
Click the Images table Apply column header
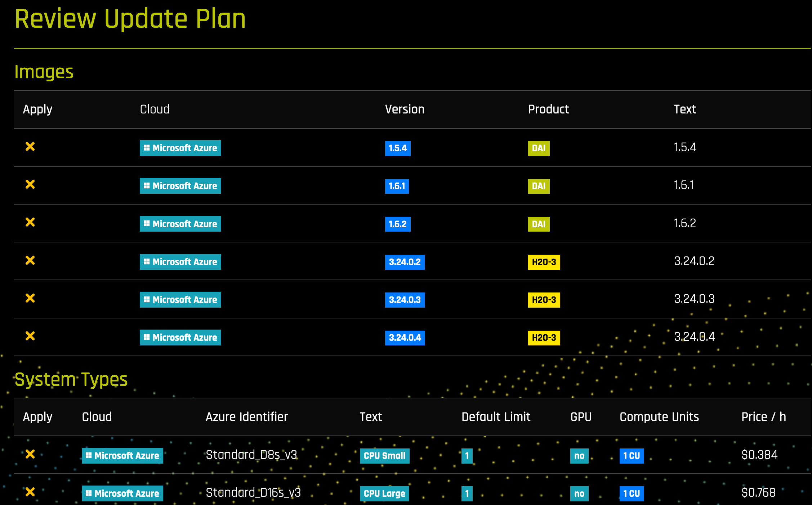(37, 110)
